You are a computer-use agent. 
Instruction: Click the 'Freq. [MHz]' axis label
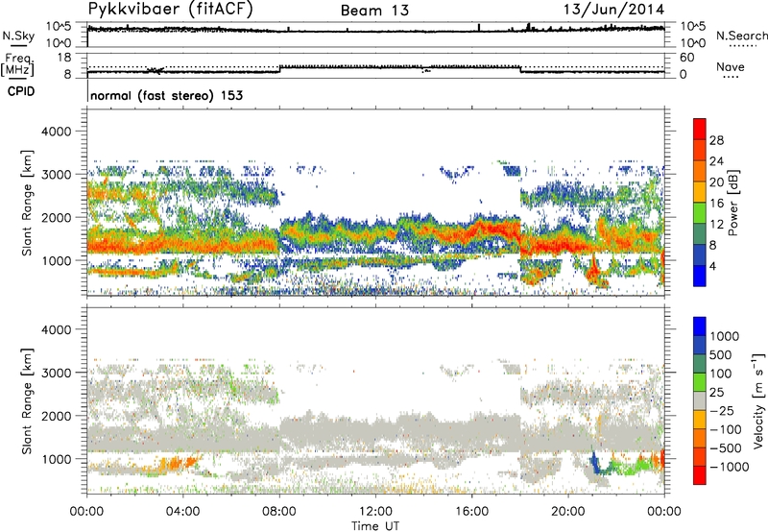click(17, 64)
